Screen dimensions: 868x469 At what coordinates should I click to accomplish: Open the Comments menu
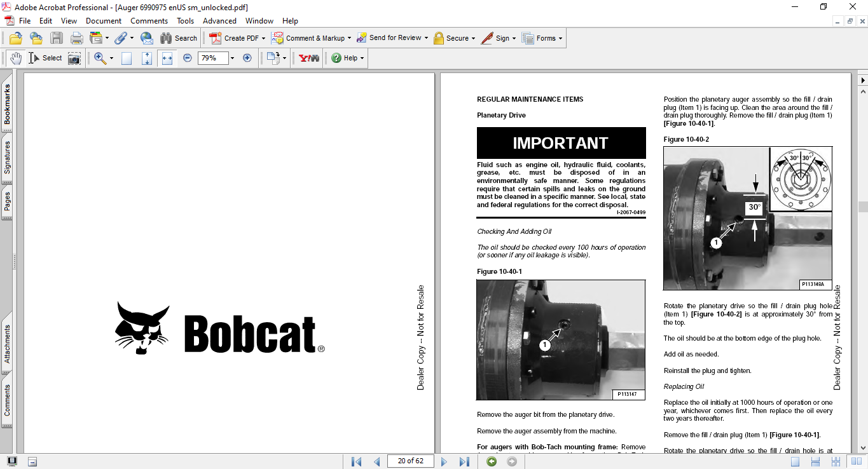[149, 21]
